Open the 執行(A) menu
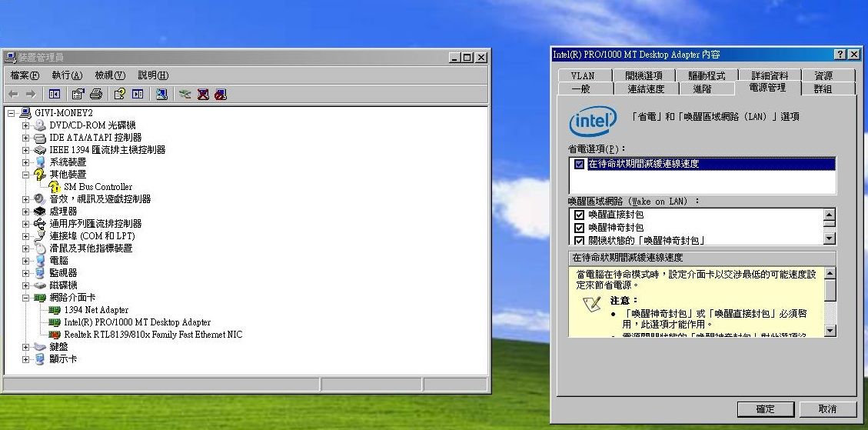The height and width of the screenshot is (430, 868). 67,75
